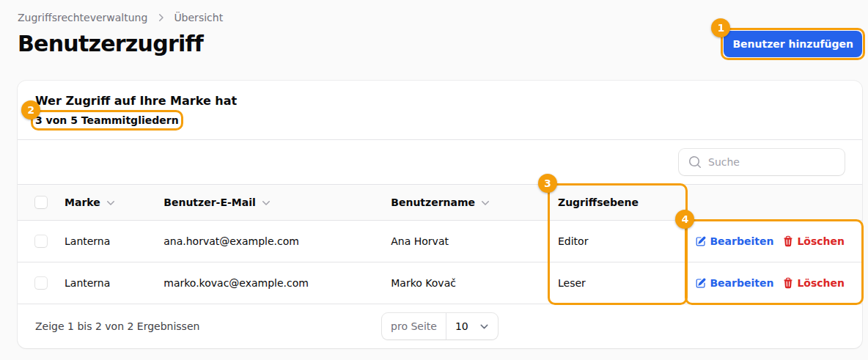Image resolution: width=868 pixels, height=360 pixels.
Task: Click the magnifier icon in search box
Action: [x=695, y=162]
